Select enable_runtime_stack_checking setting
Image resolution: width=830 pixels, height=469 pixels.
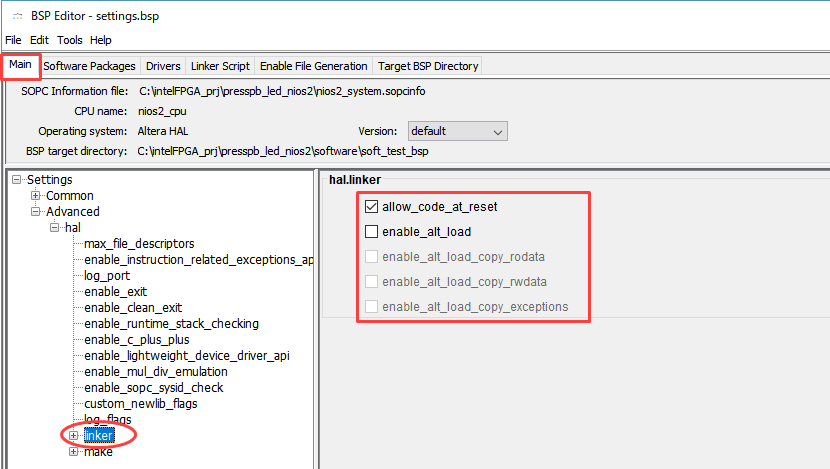point(172,323)
